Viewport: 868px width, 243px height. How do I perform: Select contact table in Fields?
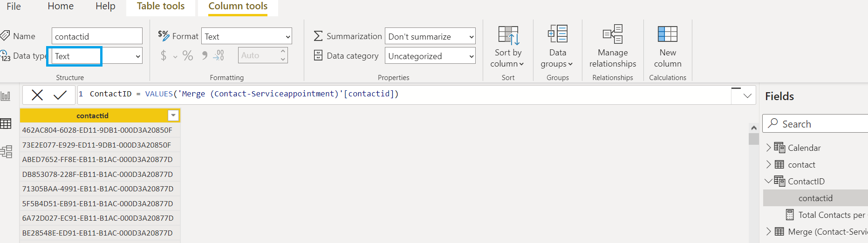pyautogui.click(x=801, y=165)
